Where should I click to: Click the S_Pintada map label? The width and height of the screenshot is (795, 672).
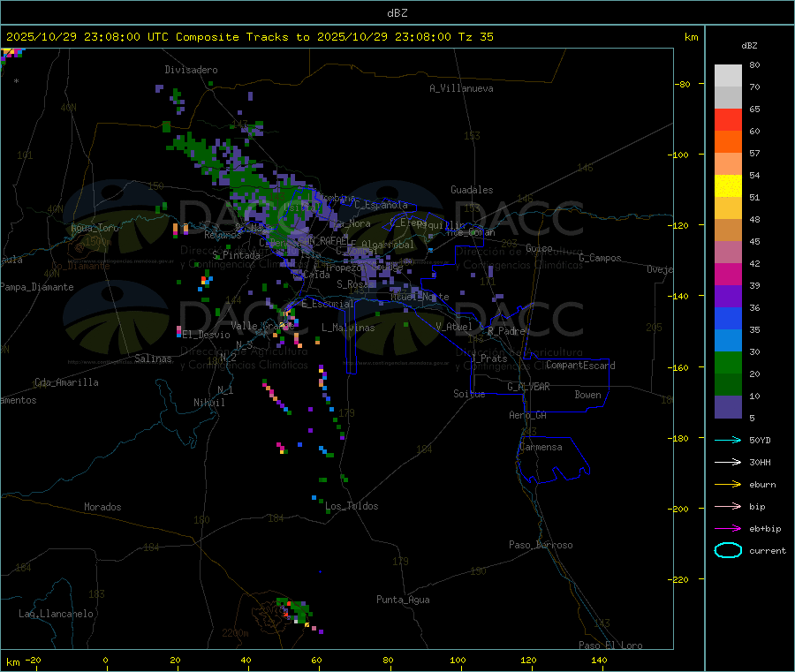(x=236, y=255)
